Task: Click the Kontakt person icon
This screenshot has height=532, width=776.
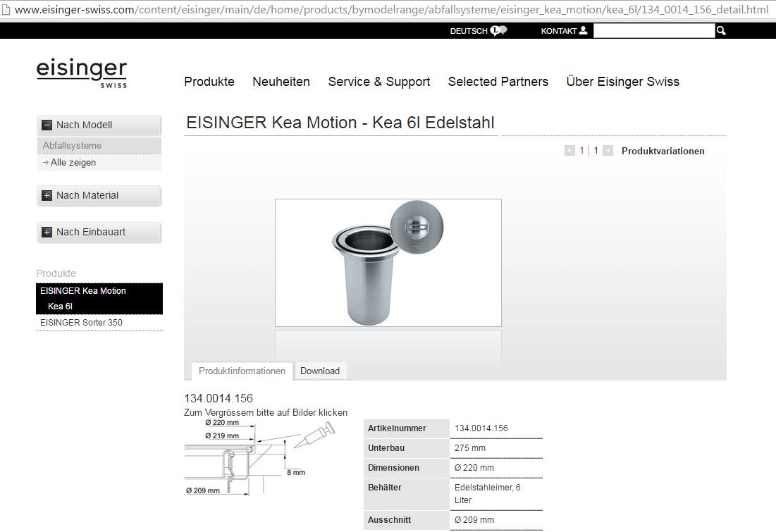Action: pyautogui.click(x=583, y=31)
